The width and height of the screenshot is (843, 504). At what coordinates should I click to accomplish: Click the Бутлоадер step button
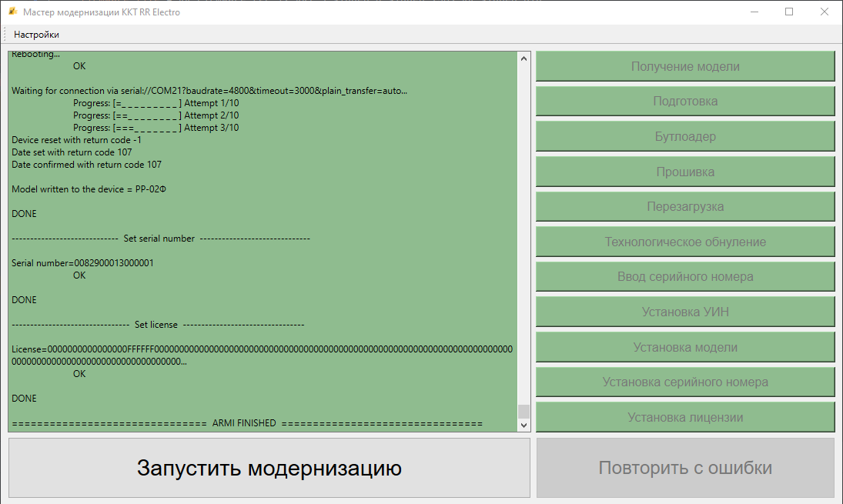685,137
